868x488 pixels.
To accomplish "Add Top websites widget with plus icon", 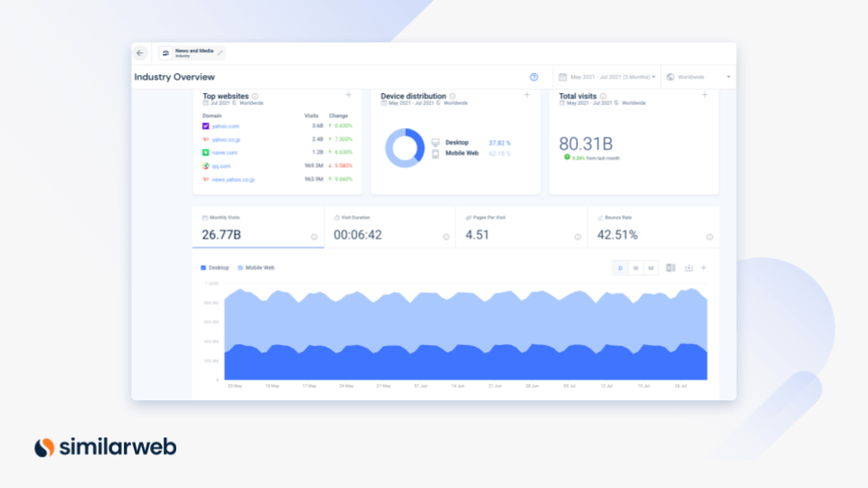I will point(349,95).
